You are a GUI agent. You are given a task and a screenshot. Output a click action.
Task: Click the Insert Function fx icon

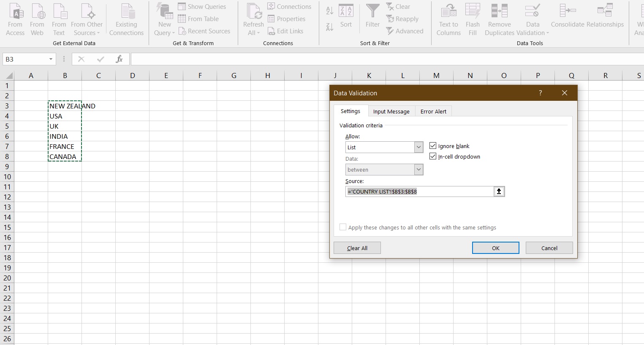(x=119, y=59)
